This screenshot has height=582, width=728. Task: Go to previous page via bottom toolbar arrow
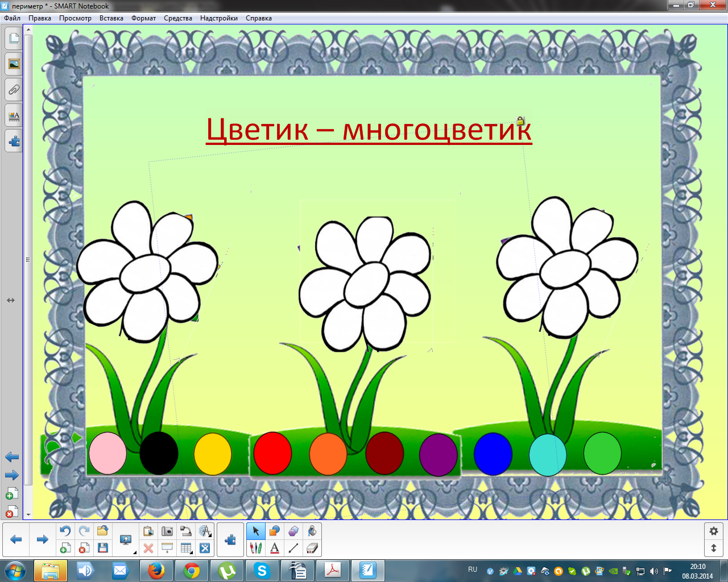click(x=16, y=539)
